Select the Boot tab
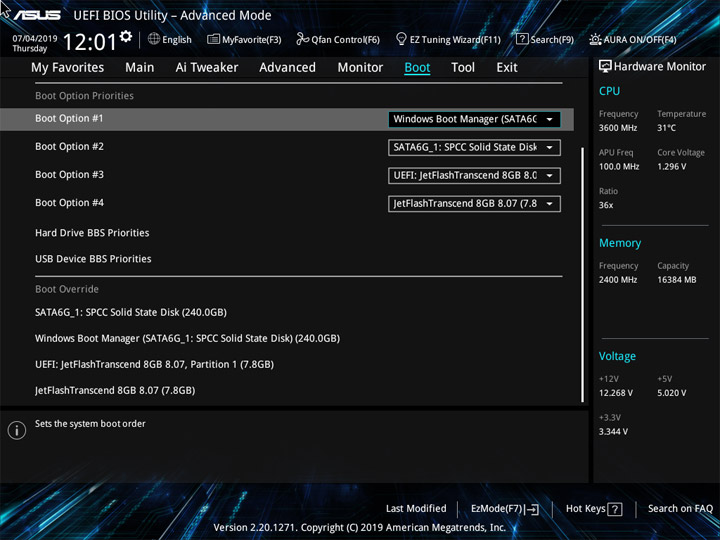The image size is (720, 540). 417,68
